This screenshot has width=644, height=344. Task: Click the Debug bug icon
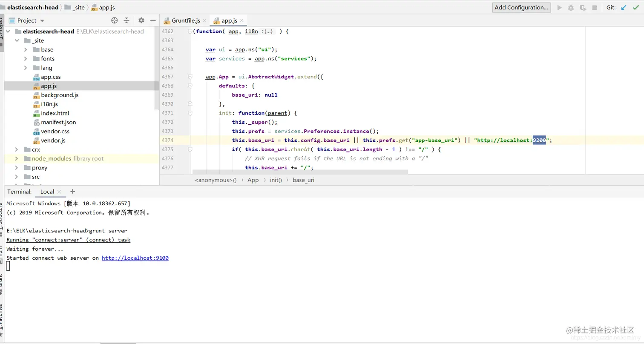coord(571,8)
